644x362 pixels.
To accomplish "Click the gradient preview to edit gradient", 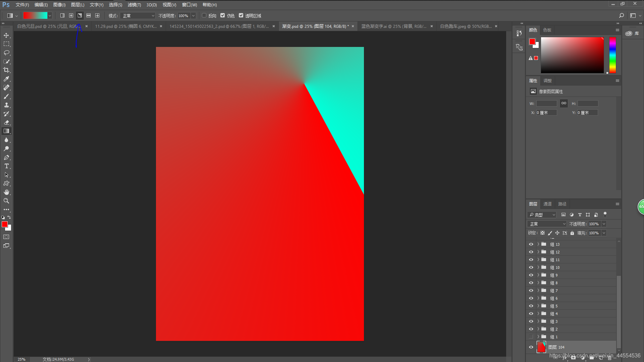I will click(x=35, y=15).
